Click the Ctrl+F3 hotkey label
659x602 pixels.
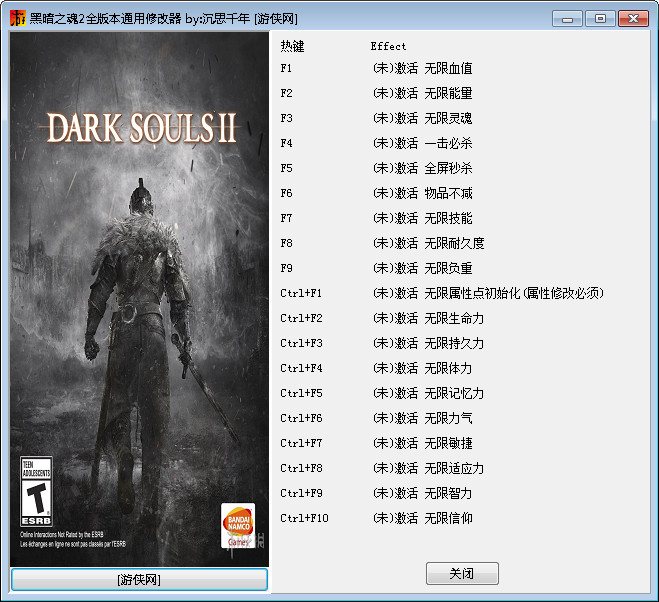click(x=301, y=343)
